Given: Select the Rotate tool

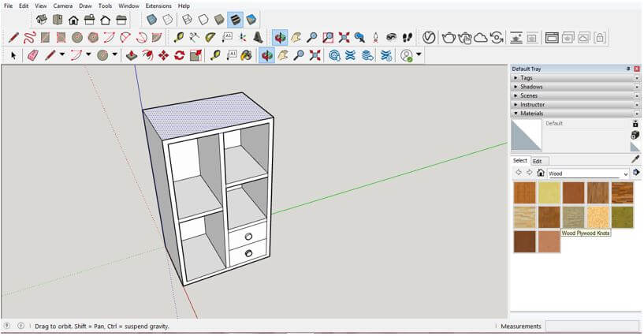Looking at the screenshot, I should pyautogui.click(x=180, y=55).
